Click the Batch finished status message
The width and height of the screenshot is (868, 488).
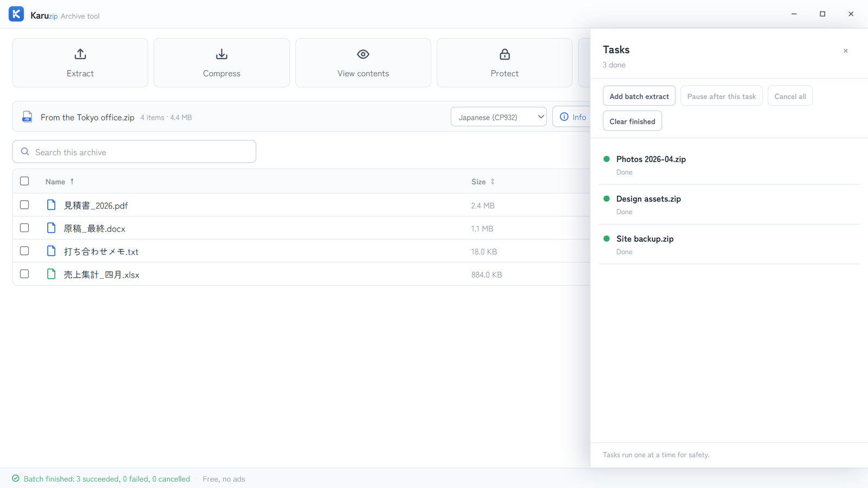click(107, 479)
